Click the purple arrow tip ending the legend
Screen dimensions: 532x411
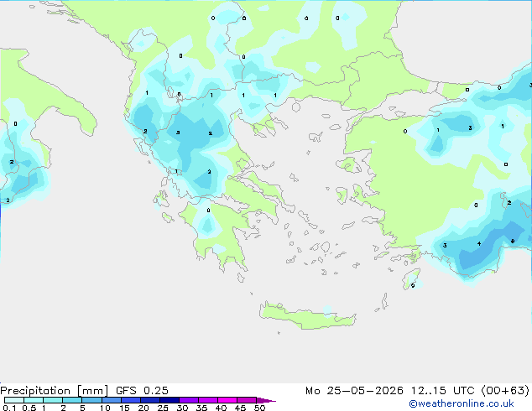pos(266,401)
